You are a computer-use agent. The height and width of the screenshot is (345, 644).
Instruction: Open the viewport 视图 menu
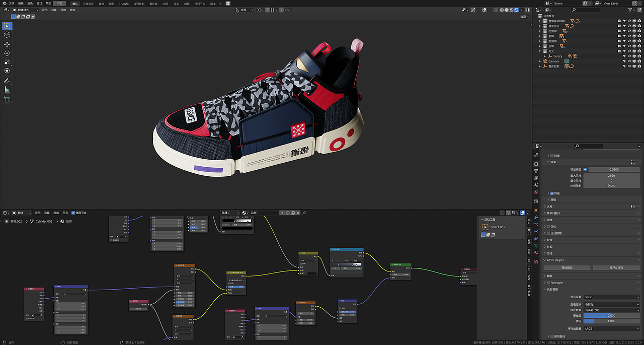(45, 10)
